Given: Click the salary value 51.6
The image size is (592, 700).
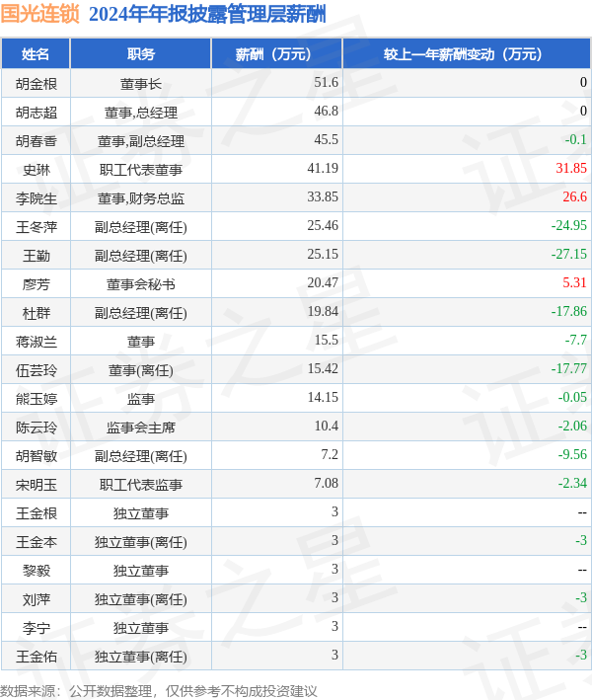Looking at the screenshot, I should pyautogui.click(x=327, y=82).
